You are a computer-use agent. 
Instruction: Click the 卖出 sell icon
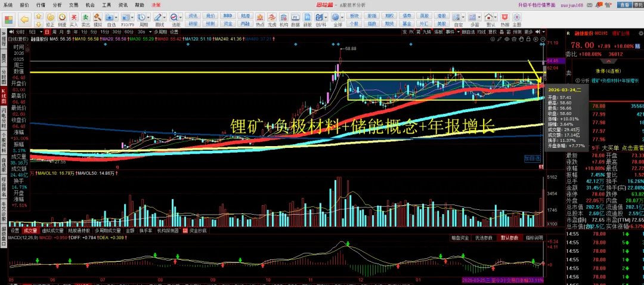coord(85,17)
